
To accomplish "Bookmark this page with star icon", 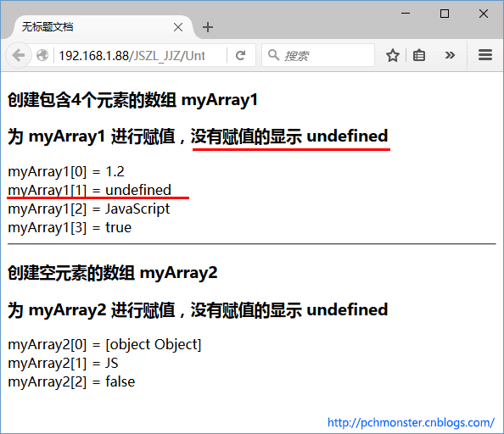I will 393,55.
